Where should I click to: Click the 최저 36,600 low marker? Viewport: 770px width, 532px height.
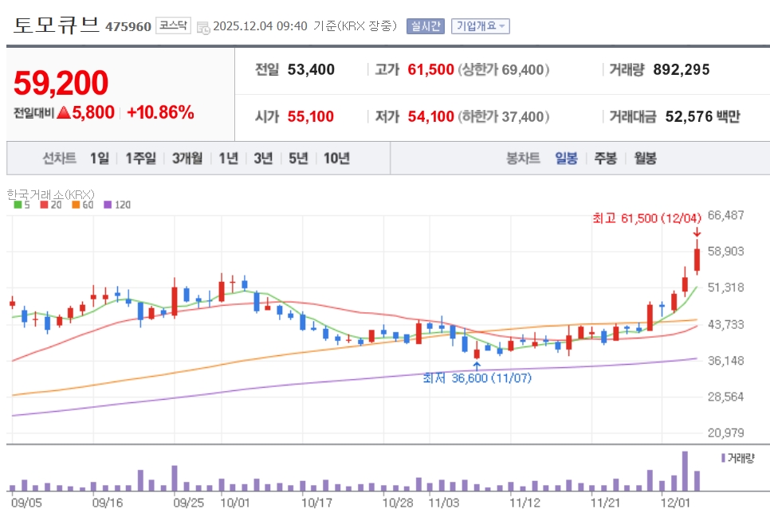[x=477, y=377]
